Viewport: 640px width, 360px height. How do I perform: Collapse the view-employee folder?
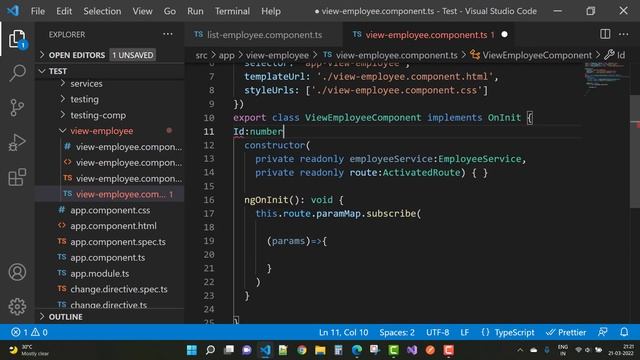[102, 131]
